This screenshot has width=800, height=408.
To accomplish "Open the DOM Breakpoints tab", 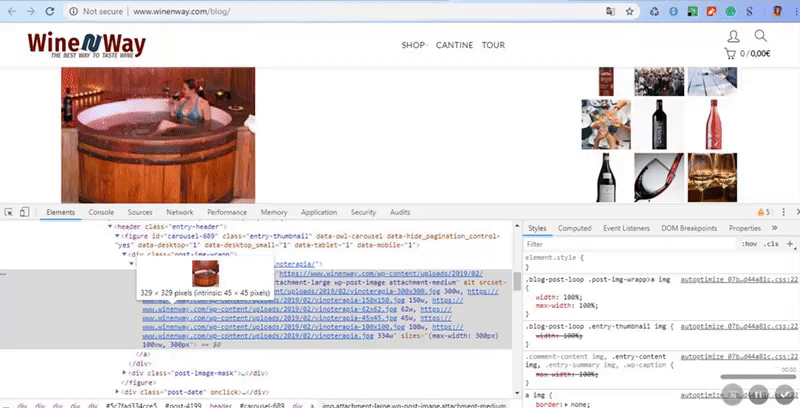I will [x=689, y=228].
